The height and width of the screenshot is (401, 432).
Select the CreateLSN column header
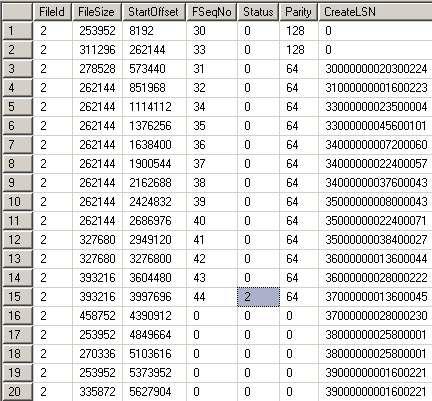[375, 12]
